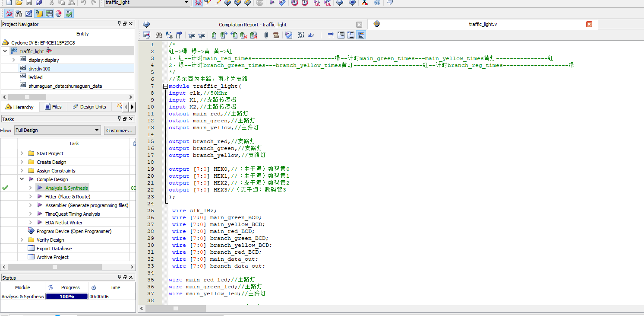644x316 pixels.
Task: Toggle the pin on the Status panel
Action: 120,277
